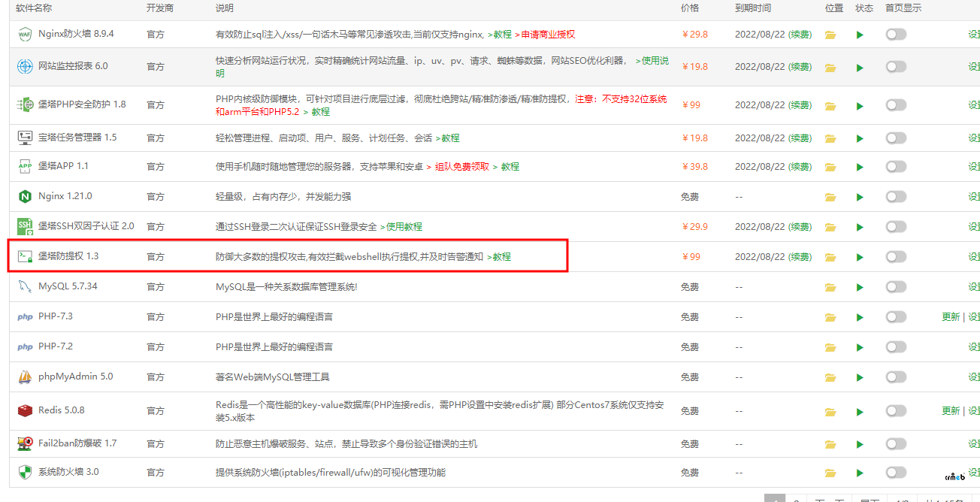Click the 开发商 column header

pyautogui.click(x=160, y=8)
